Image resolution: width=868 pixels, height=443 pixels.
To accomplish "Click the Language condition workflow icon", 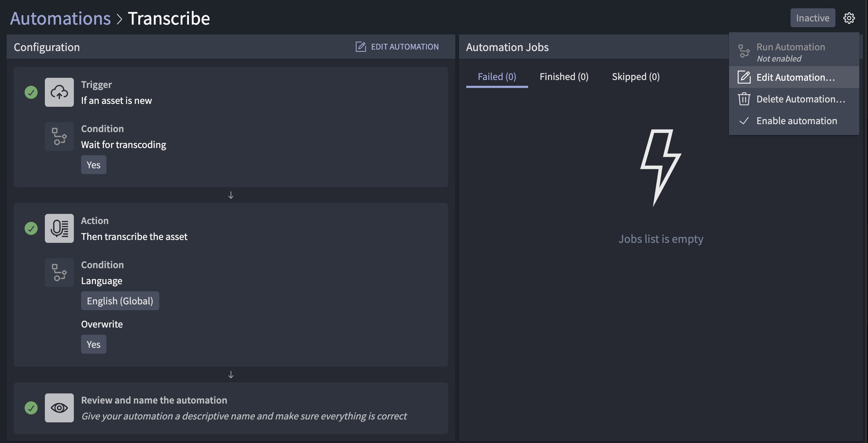I will (x=59, y=273).
